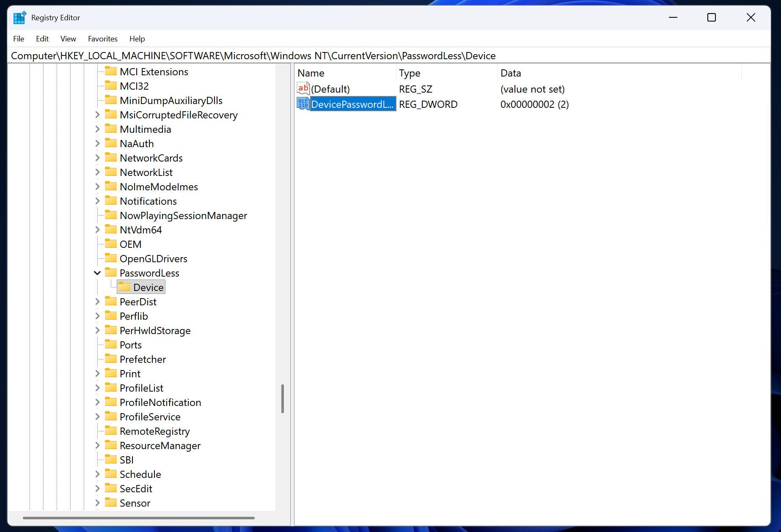Image resolution: width=781 pixels, height=532 pixels.
Task: Click the 0x00000002 (2) data cell
Action: pyautogui.click(x=535, y=104)
